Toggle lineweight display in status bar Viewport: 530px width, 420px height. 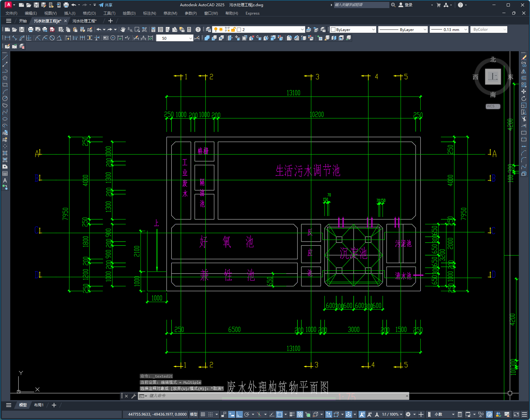(292, 414)
